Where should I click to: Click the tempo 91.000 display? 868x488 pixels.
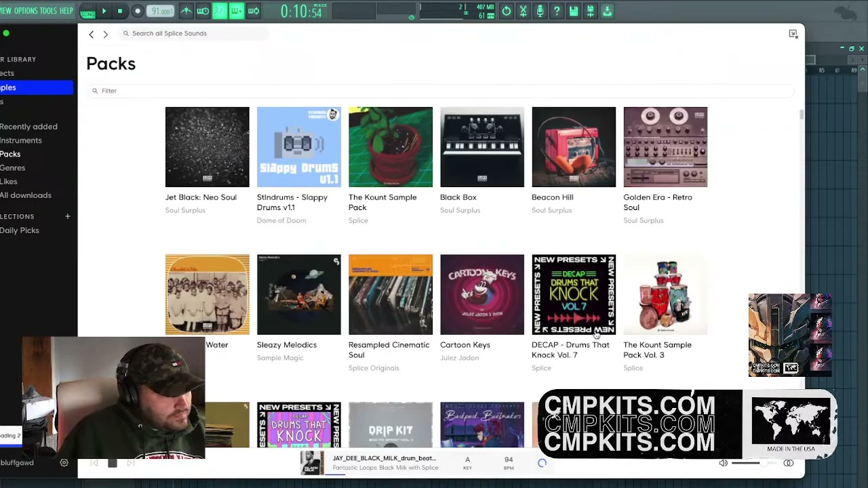(x=161, y=12)
